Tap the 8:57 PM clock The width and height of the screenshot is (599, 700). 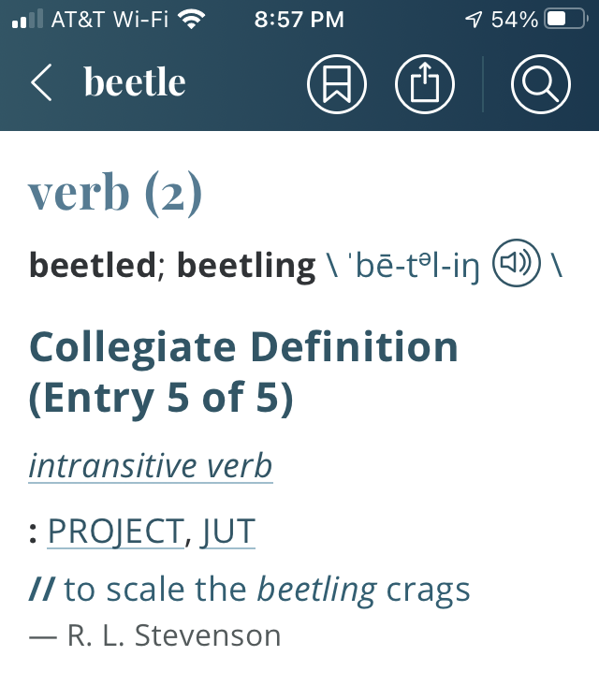point(299,20)
